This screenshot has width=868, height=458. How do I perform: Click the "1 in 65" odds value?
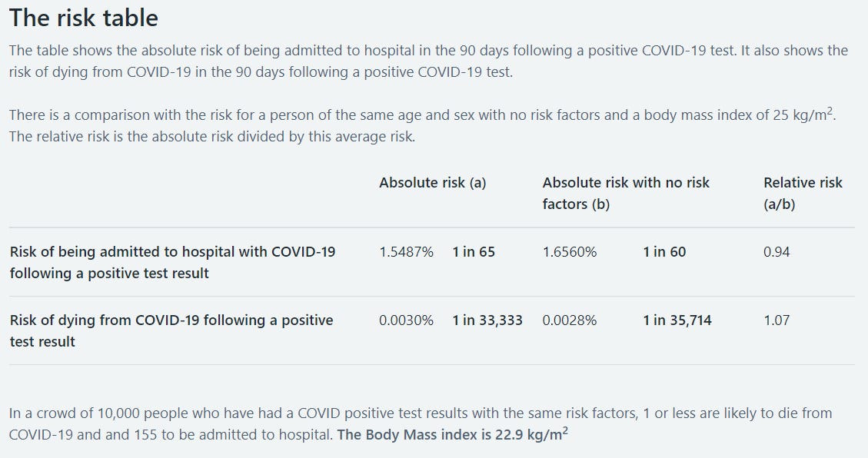tap(474, 252)
